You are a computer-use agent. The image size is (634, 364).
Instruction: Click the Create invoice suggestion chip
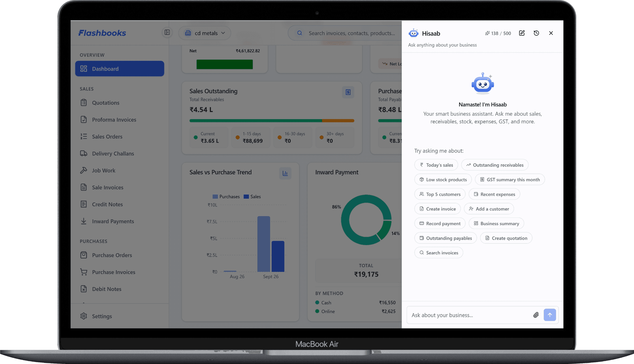437,209
